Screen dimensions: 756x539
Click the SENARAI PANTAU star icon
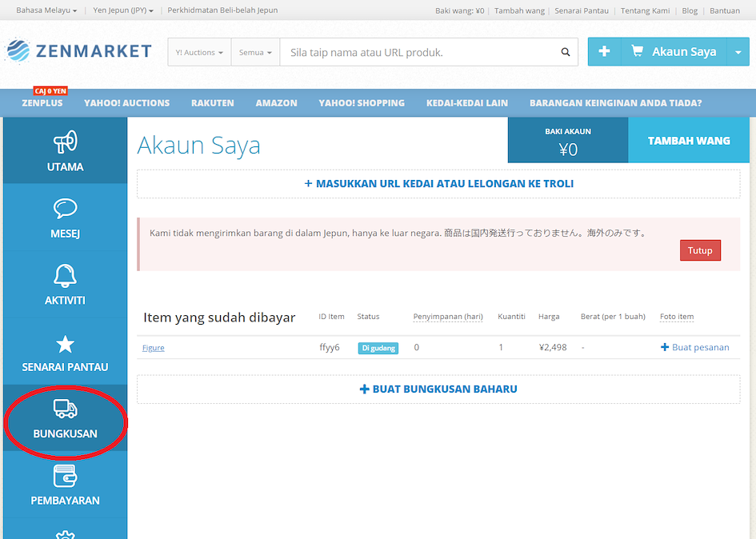tap(65, 344)
